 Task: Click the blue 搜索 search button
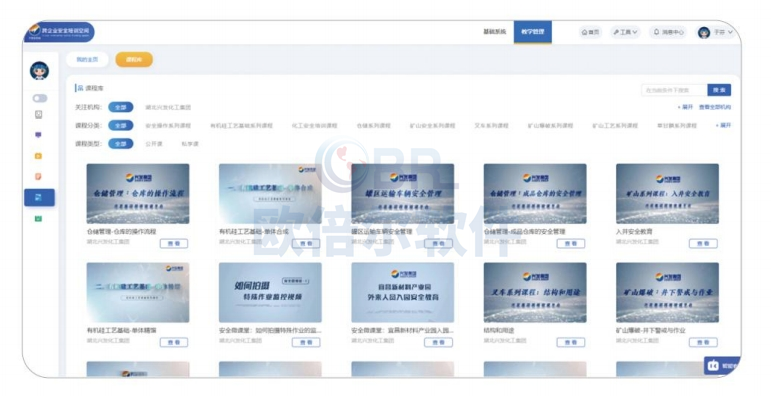719,90
